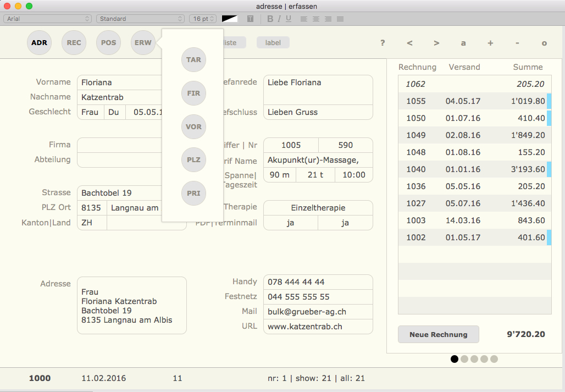Click the ERW round button
This screenshot has height=392, width=565.
click(143, 43)
